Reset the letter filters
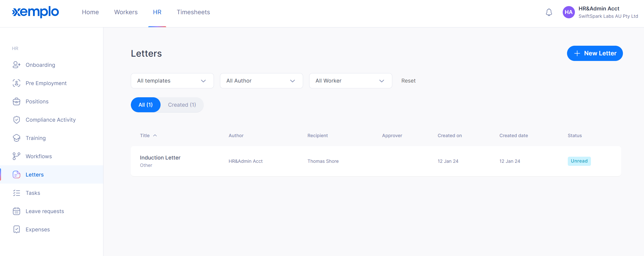The width and height of the screenshot is (644, 256). (408, 81)
